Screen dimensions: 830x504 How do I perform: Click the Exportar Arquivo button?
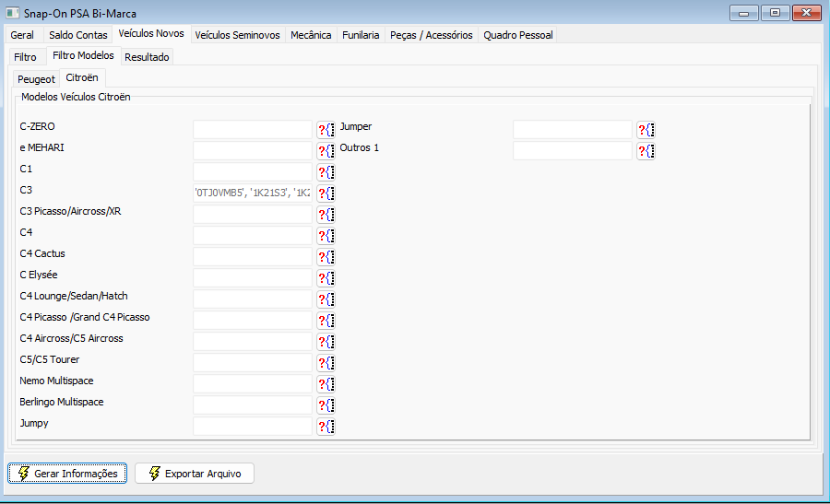coord(195,474)
